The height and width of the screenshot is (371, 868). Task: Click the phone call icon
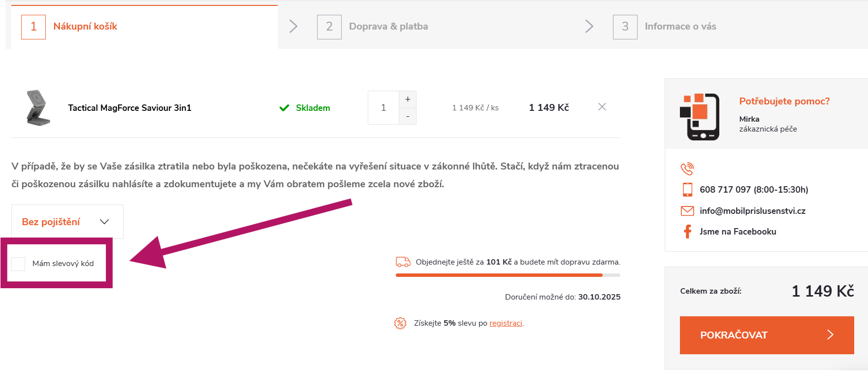tap(687, 169)
